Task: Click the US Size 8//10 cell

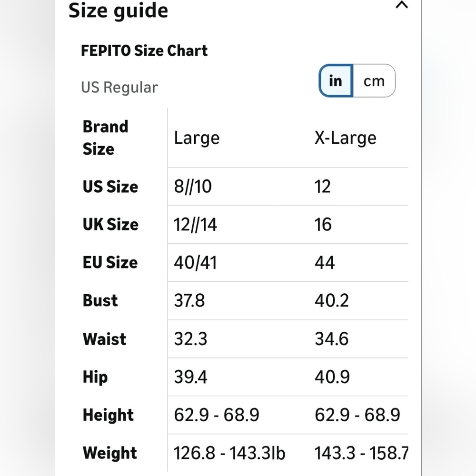Action: (x=193, y=187)
